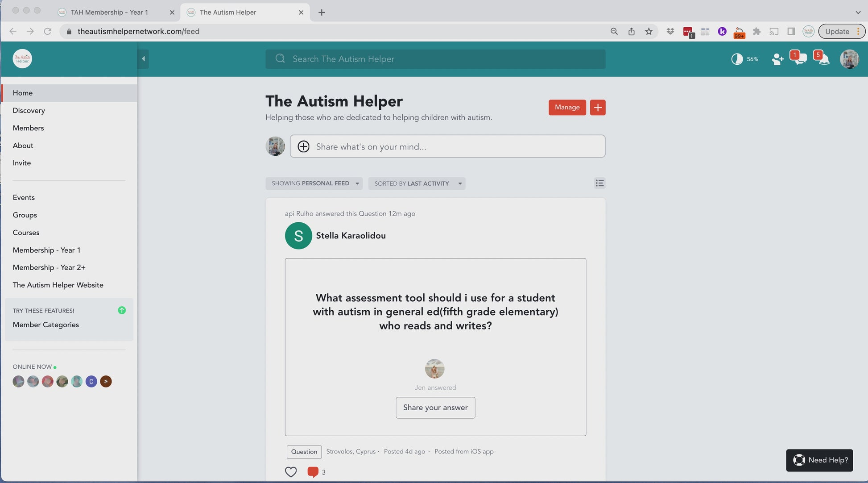Viewport: 868px width, 483px height.
Task: Reload the current page
Action: (x=47, y=31)
